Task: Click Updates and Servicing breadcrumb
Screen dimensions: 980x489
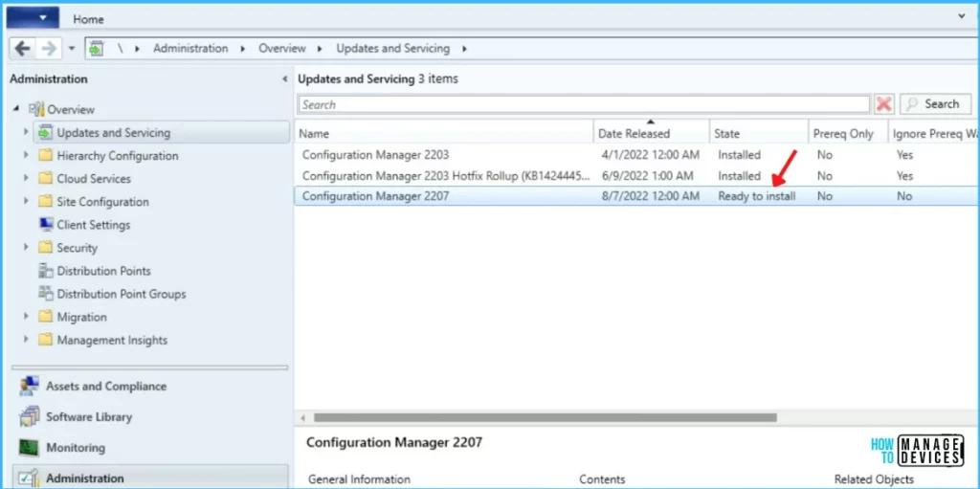Action: click(x=393, y=48)
